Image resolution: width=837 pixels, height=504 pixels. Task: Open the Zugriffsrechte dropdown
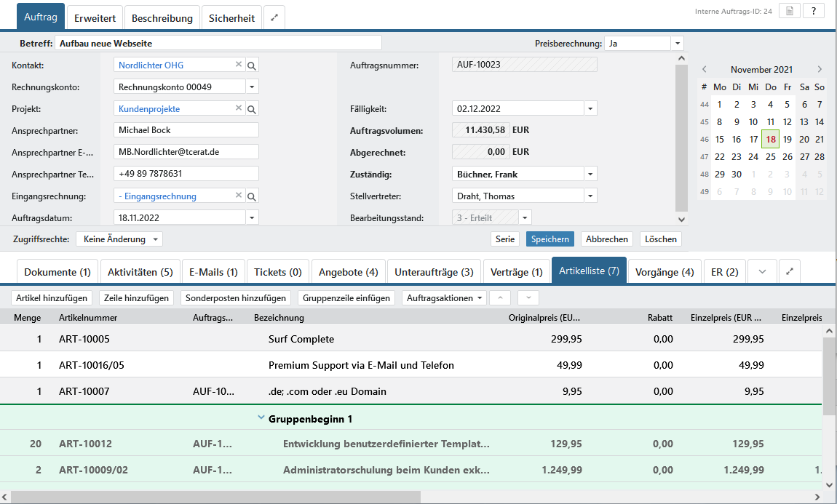119,239
